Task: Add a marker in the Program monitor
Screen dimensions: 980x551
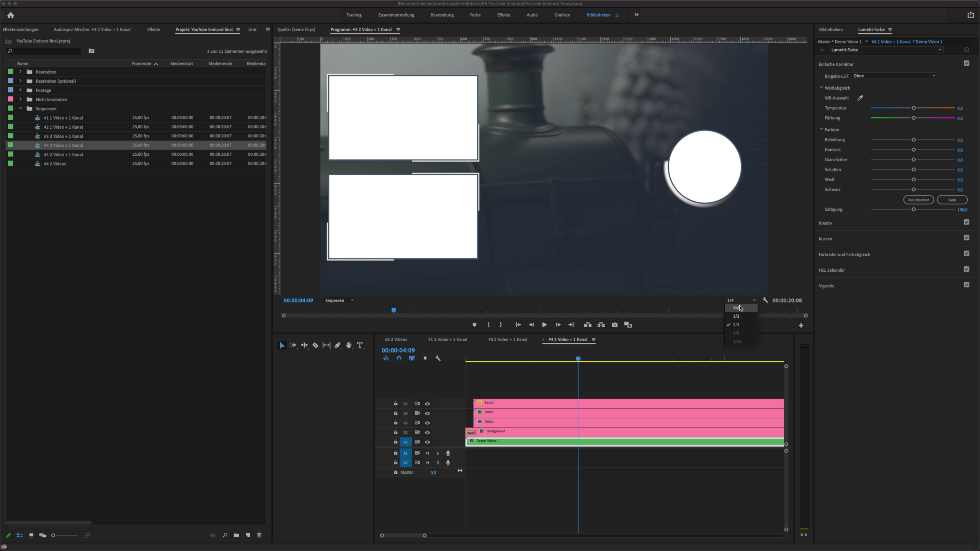Action: point(474,325)
